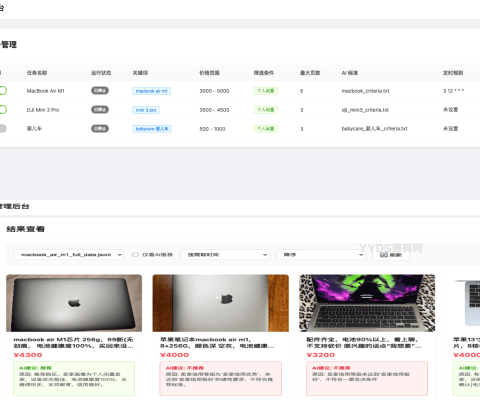Click the ¥4300 price
Screen dimensions: 480x400
pos(28,355)
